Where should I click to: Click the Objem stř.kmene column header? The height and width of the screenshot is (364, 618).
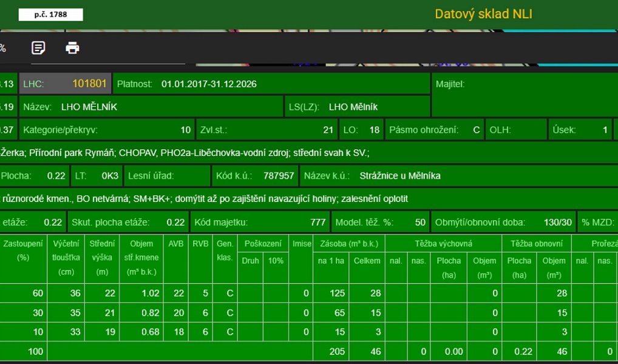[x=141, y=258]
